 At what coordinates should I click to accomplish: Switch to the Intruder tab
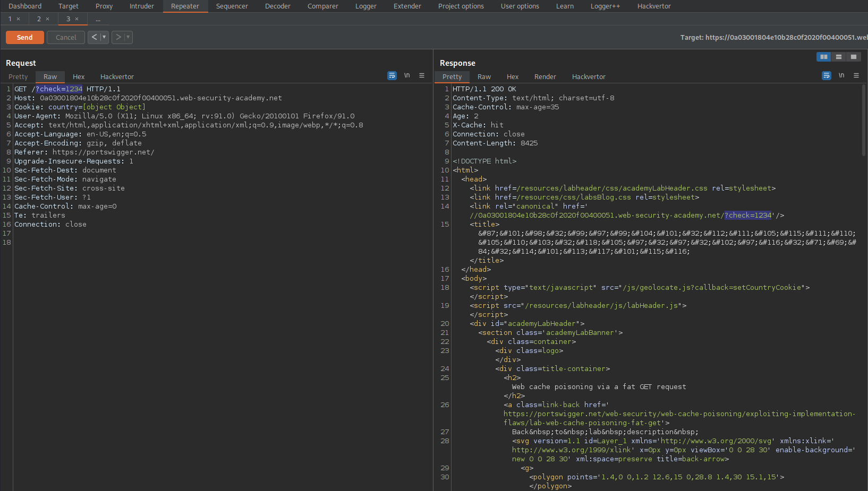point(142,6)
